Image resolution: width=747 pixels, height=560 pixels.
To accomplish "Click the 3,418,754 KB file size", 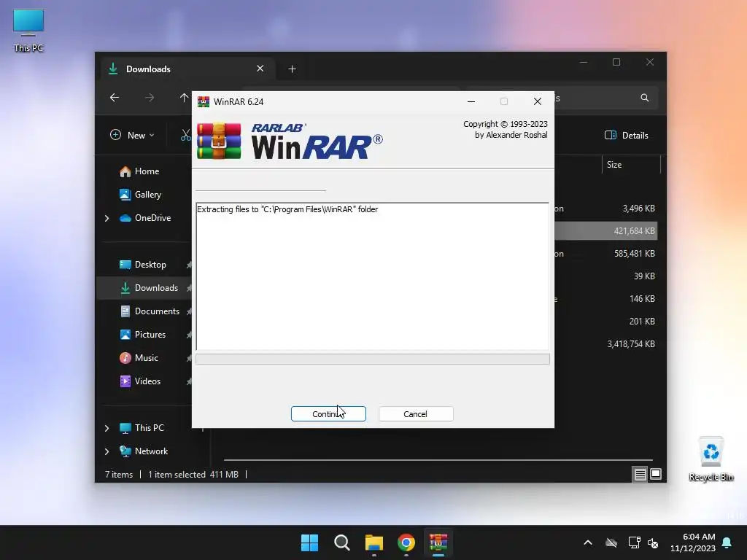I will tap(631, 344).
